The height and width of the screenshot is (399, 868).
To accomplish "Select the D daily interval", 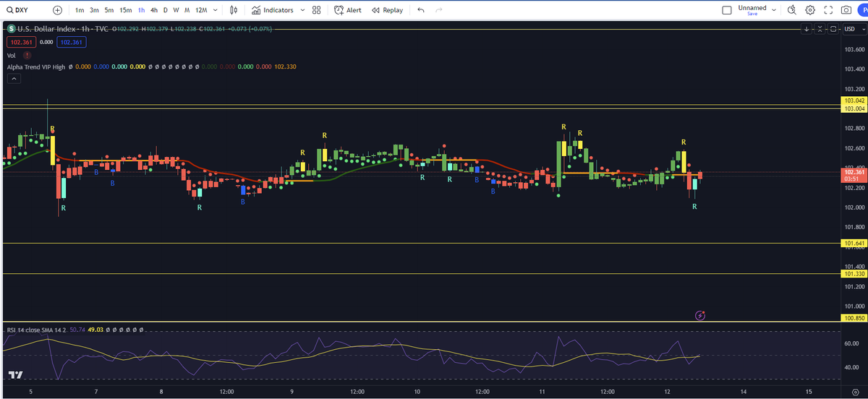I will [166, 10].
